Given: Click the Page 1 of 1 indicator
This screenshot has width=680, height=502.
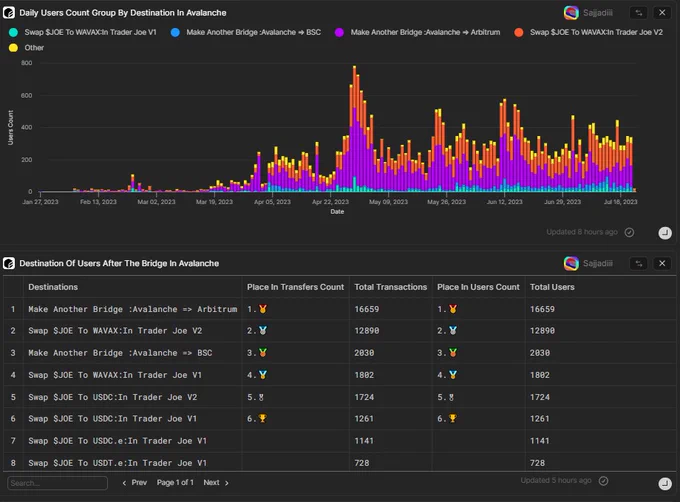Looking at the screenshot, I should coord(175,482).
